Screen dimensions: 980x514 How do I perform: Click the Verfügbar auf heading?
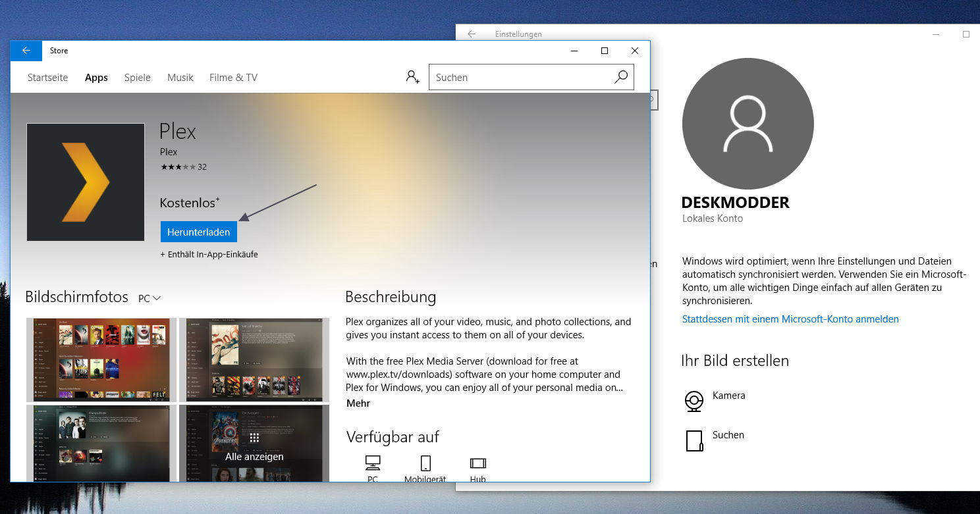(393, 437)
